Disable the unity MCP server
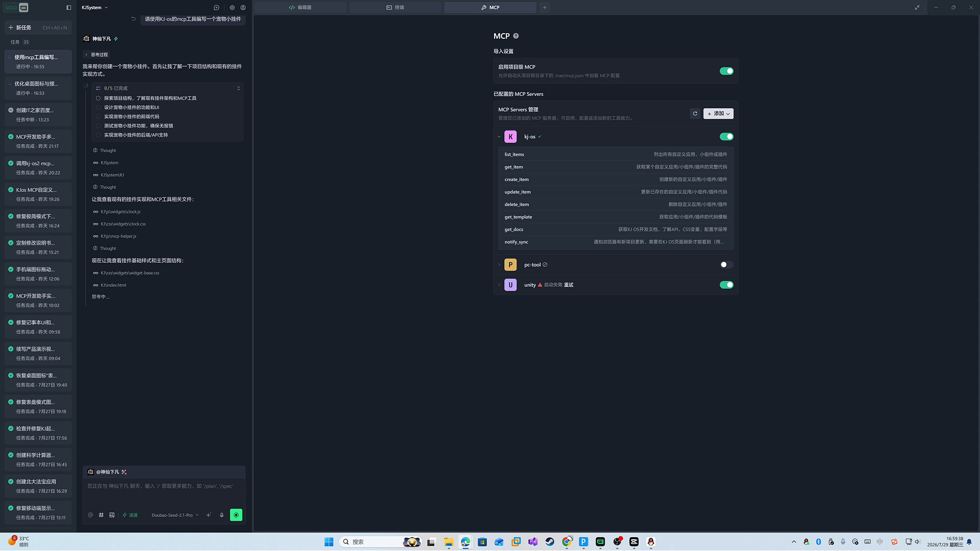980x551 pixels. click(726, 285)
